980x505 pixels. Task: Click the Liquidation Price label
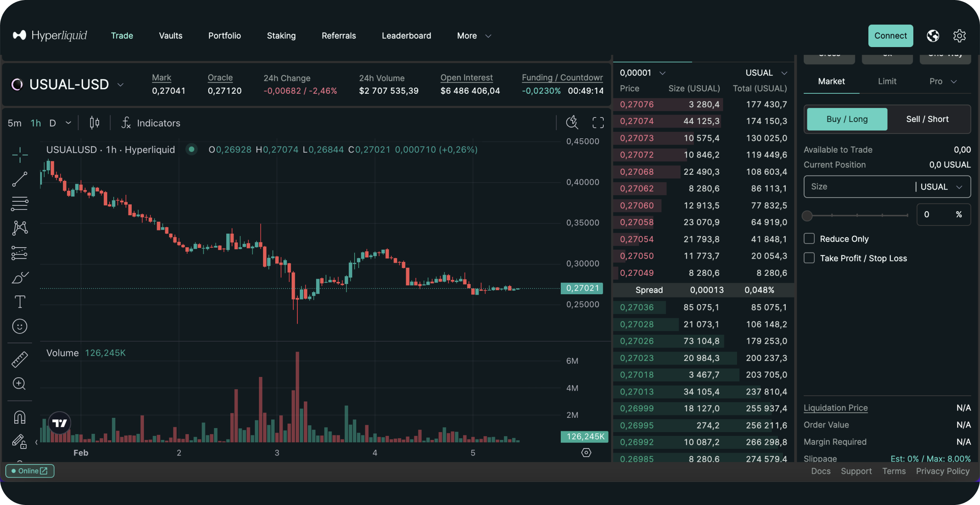[835, 408]
